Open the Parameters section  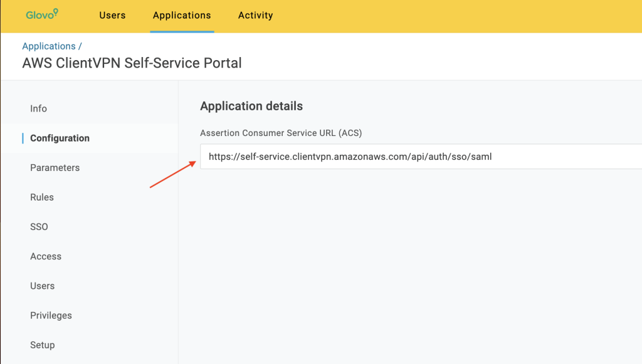click(x=55, y=167)
